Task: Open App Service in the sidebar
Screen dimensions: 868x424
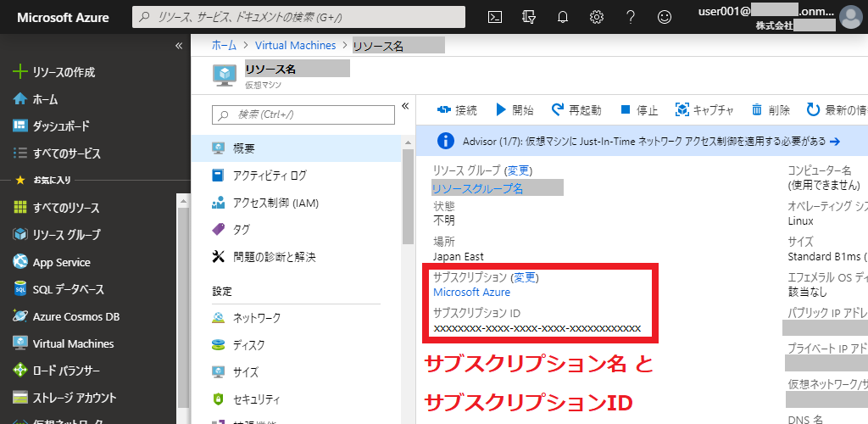Action: (52, 262)
